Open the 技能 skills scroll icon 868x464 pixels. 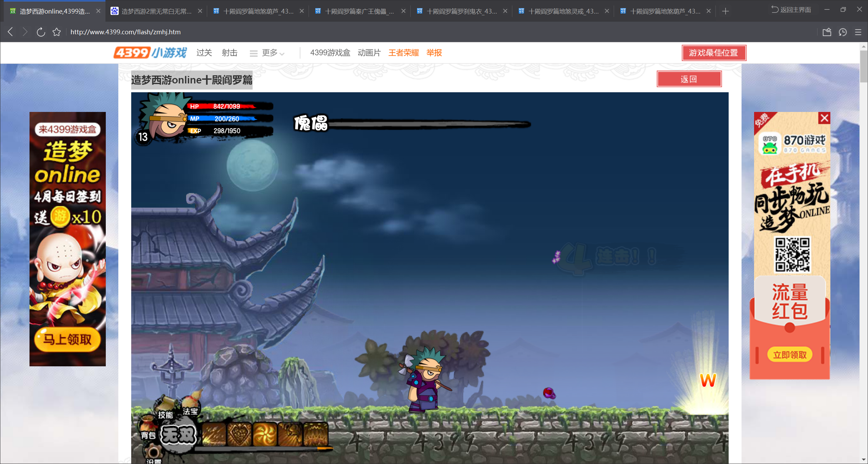[x=165, y=406]
